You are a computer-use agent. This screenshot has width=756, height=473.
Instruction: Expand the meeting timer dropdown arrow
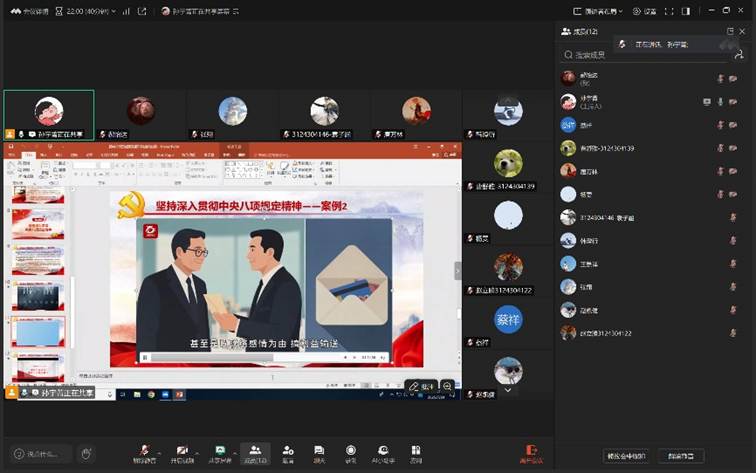pos(112,11)
